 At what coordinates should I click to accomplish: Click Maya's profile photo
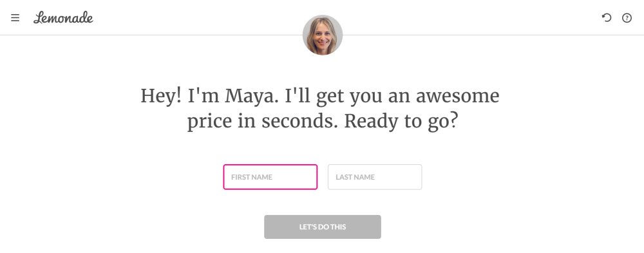[x=323, y=35]
